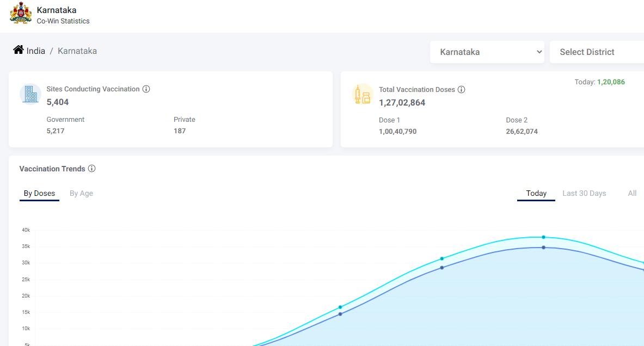
Task: Click the peak point on dark blue line
Action: pos(543,248)
